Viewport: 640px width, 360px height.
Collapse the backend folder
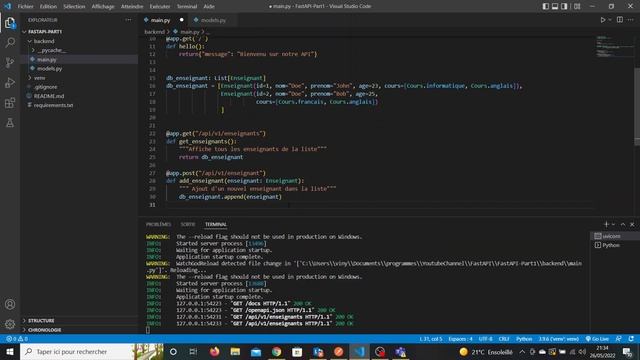80,41
